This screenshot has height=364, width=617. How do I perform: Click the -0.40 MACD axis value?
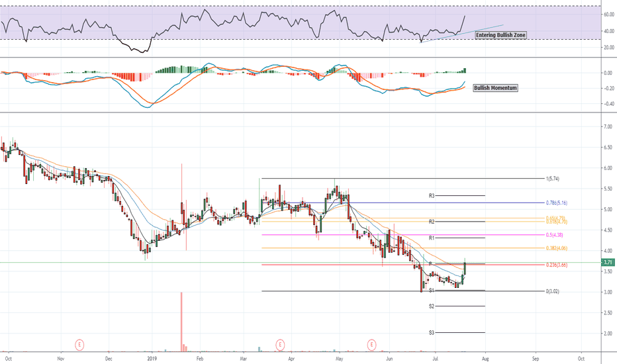tap(608, 104)
